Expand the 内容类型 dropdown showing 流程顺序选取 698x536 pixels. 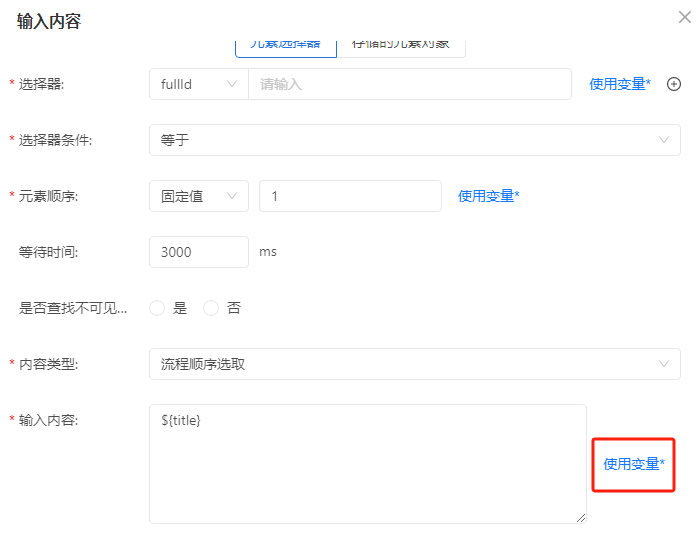[x=414, y=364]
